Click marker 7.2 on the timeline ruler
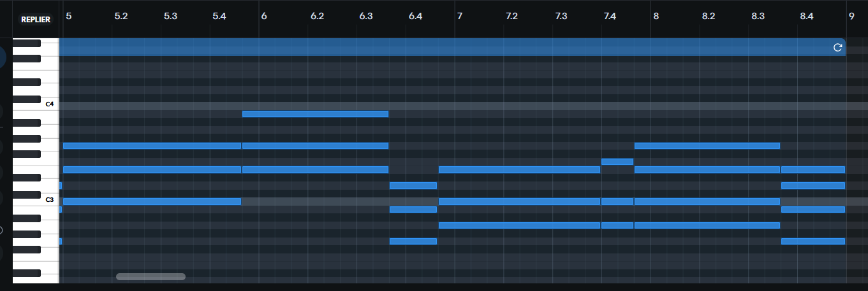 coord(511,16)
